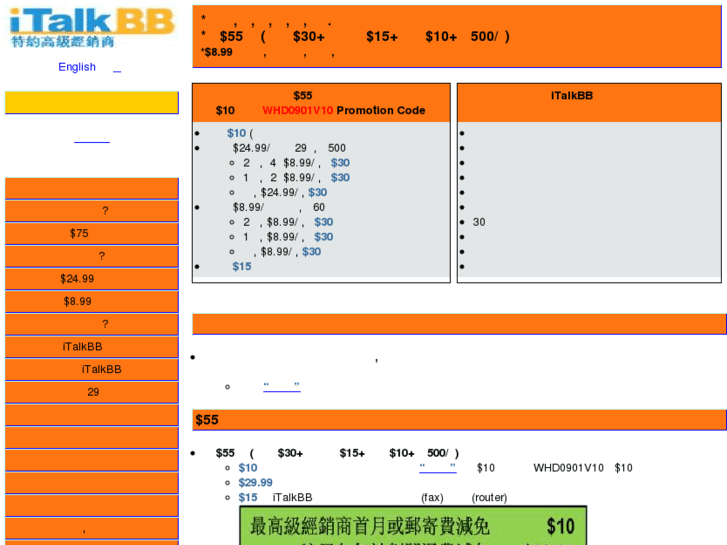
Task: Click the Promotion Code heading text
Action: [x=381, y=110]
